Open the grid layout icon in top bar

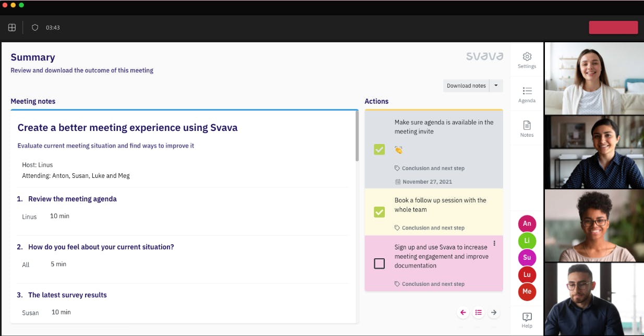pyautogui.click(x=12, y=28)
